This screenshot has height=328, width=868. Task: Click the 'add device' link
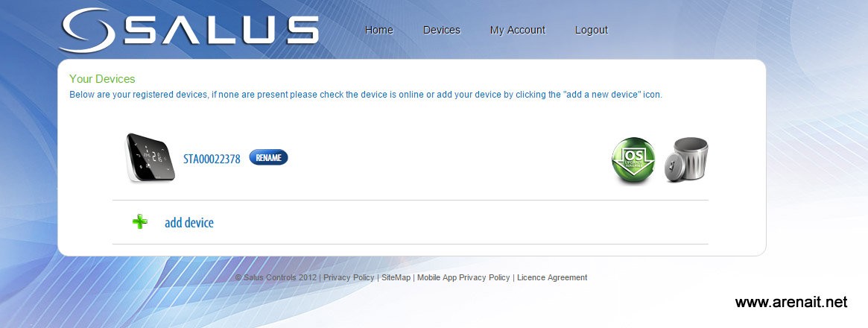pyautogui.click(x=189, y=223)
